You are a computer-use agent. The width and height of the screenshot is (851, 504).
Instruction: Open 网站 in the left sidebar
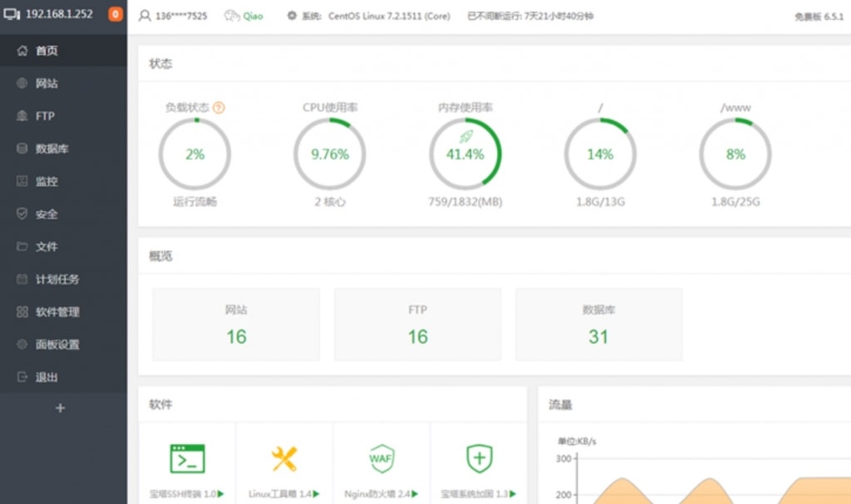(47, 83)
